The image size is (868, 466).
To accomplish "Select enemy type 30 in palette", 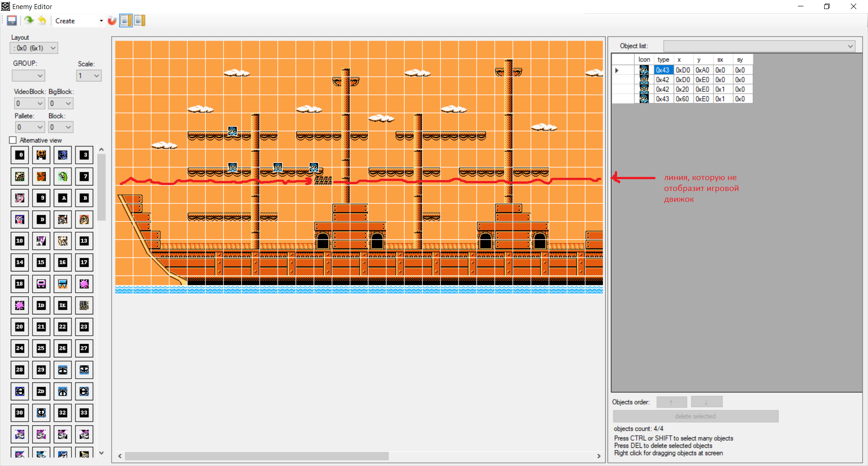I will point(20,413).
